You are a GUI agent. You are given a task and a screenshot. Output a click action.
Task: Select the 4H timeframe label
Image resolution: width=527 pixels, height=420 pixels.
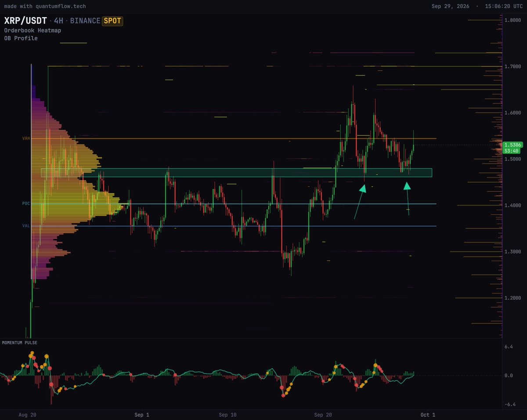click(x=59, y=21)
